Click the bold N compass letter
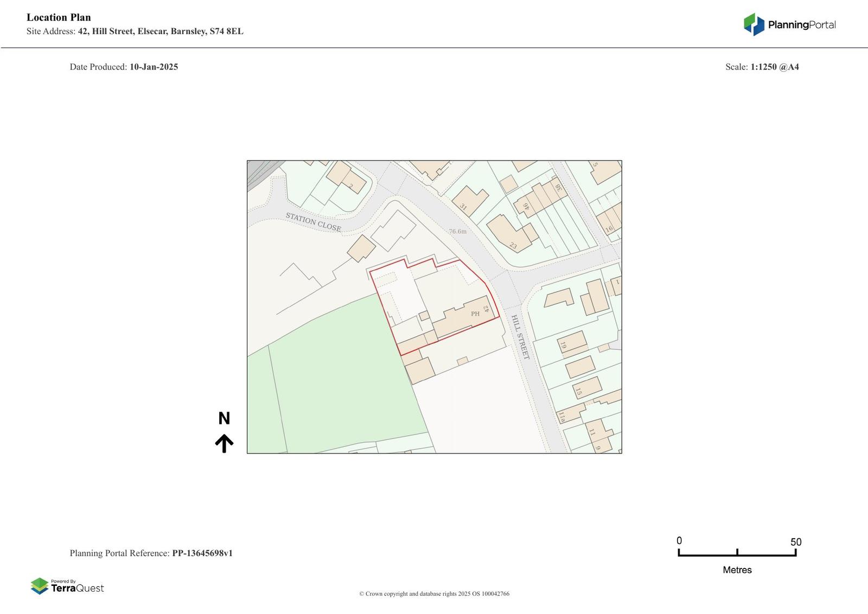The image size is (868, 614). pos(224,418)
